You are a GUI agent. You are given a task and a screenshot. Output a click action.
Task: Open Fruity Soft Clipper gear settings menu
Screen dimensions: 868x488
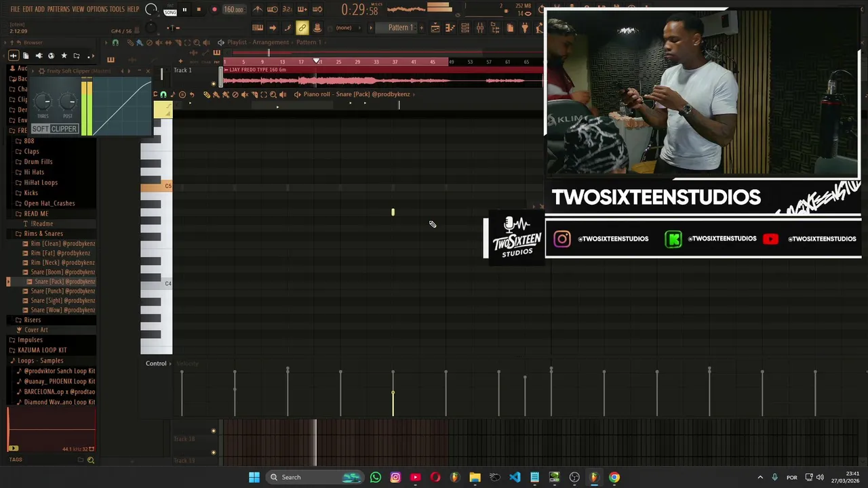41,71
